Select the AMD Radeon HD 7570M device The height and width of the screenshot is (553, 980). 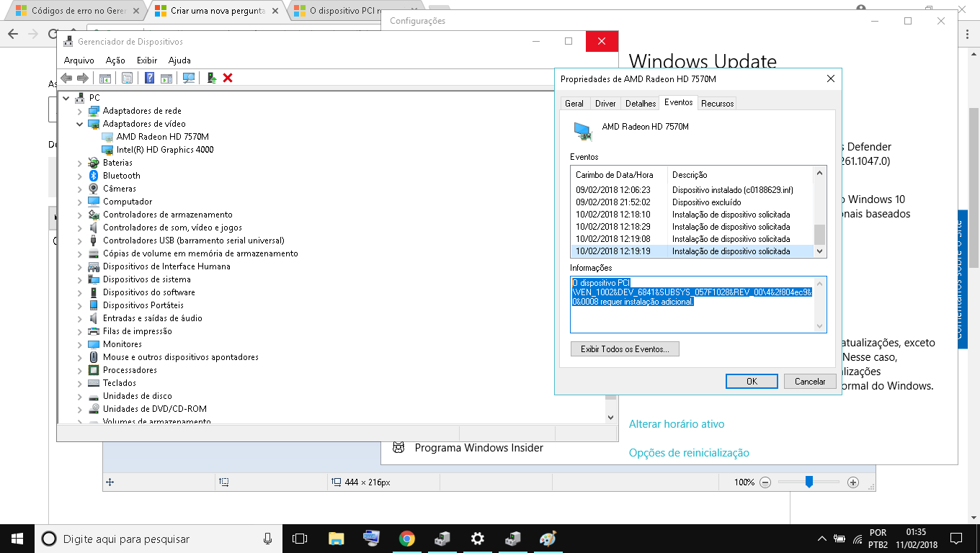[162, 137]
